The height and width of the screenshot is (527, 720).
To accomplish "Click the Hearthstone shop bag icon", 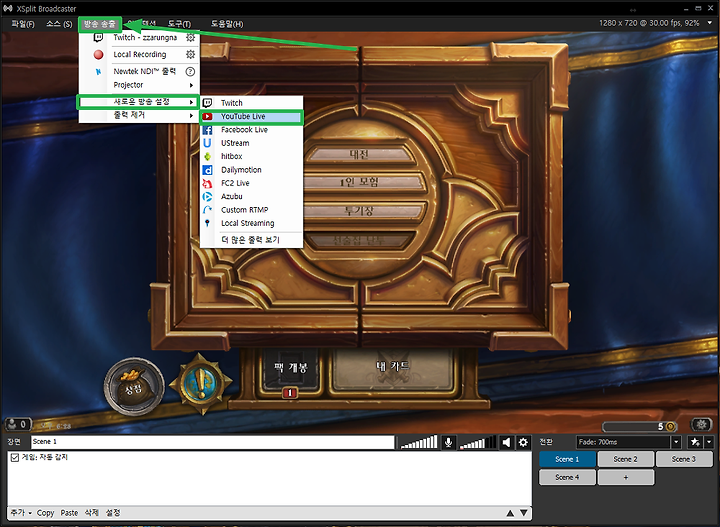I will click(134, 387).
